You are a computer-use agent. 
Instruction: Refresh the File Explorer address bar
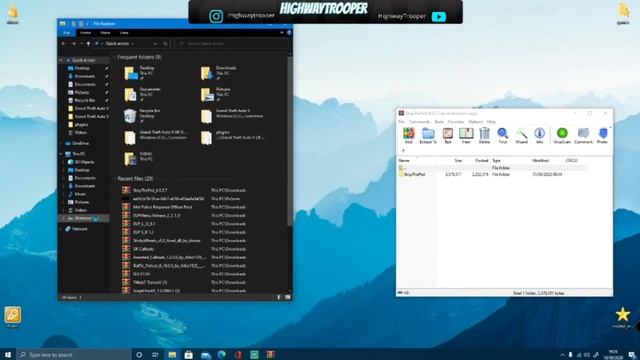[x=165, y=44]
